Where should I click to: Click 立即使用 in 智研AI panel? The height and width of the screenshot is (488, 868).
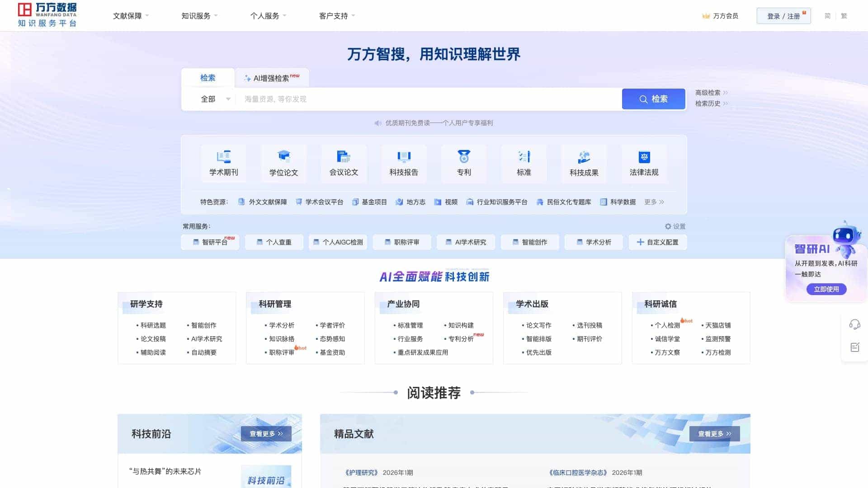coord(826,289)
